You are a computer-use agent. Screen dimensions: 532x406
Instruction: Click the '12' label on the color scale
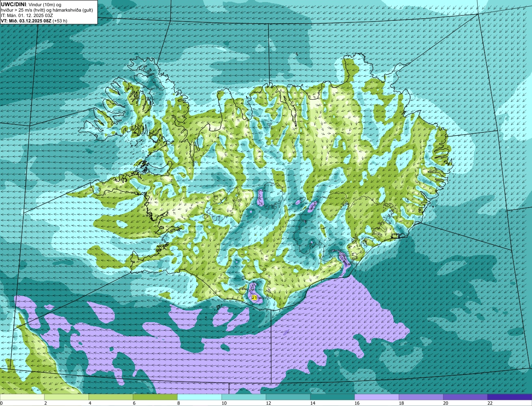[268, 403]
